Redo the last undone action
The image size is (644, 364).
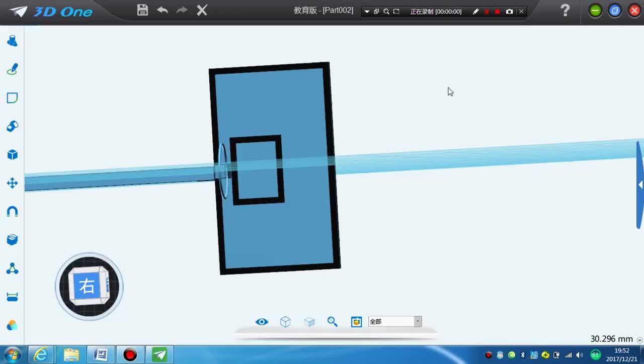pos(182,10)
